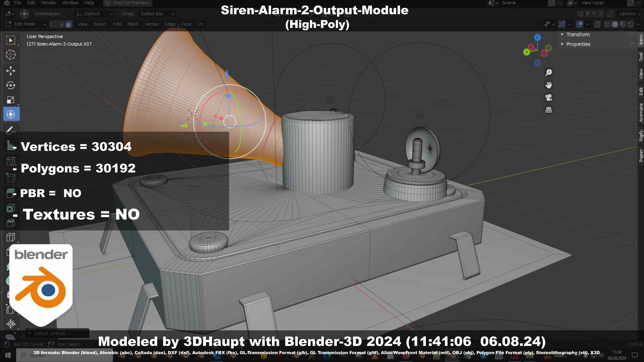Open shading options dropdown arrow
644x362 pixels.
638,24
